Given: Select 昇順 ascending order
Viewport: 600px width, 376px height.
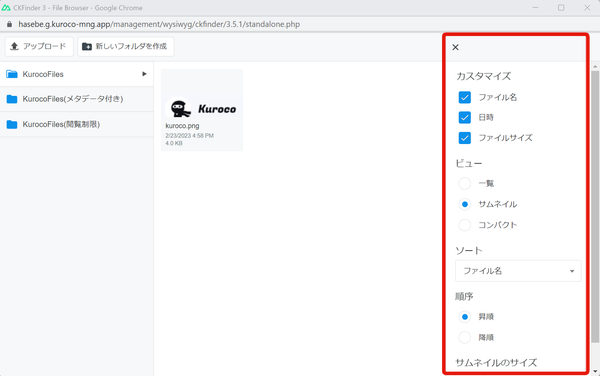Looking at the screenshot, I should 465,317.
